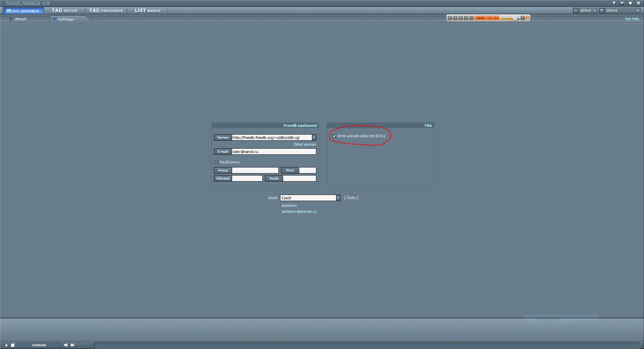This screenshot has height=349, width=644.
Task: Click the [ Česky ] language label
Action: coord(351,198)
